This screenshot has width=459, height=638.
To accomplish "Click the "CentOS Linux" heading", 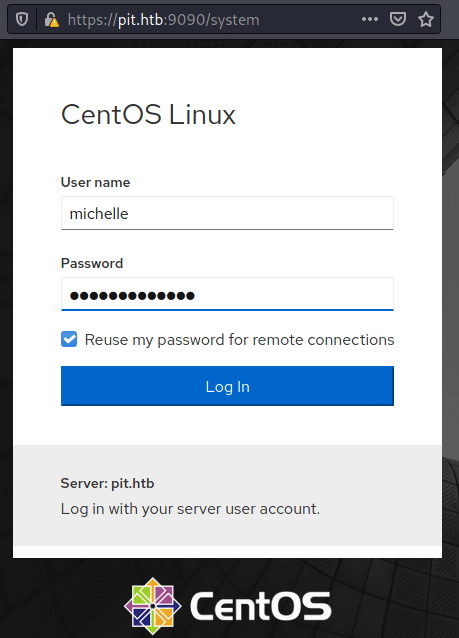I will 148,114.
